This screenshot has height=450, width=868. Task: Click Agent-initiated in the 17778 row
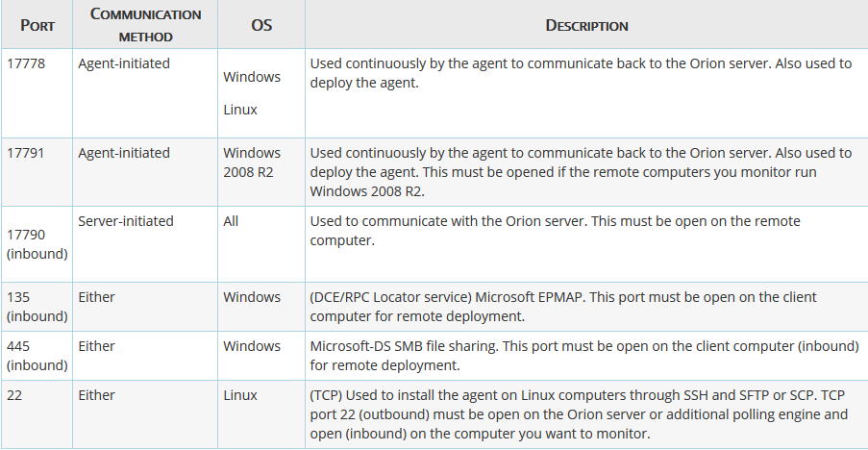coord(124,63)
